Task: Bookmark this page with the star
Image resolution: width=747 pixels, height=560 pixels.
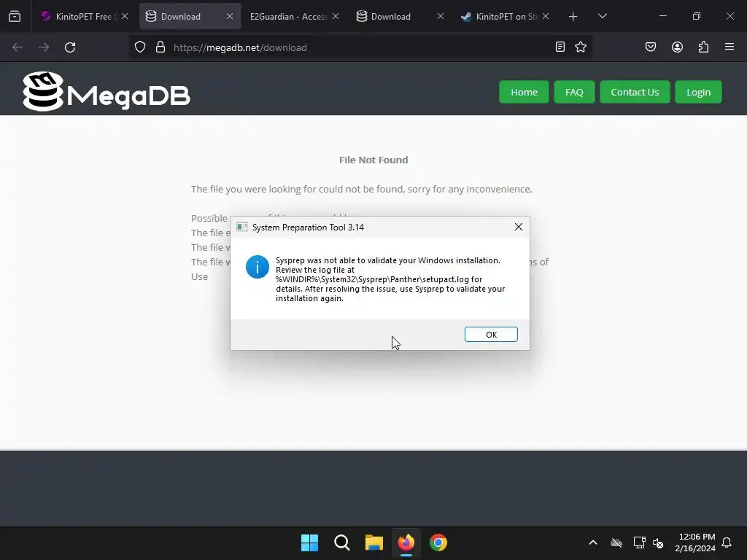Action: (580, 47)
